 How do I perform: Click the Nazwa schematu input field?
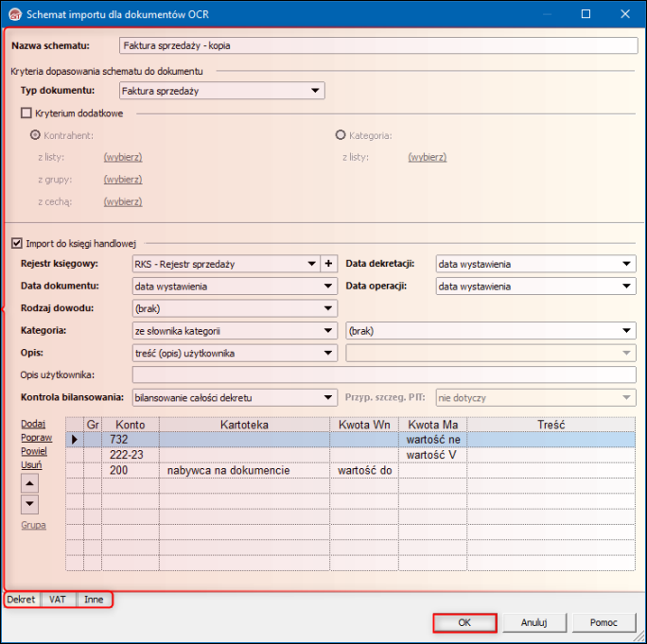378,45
